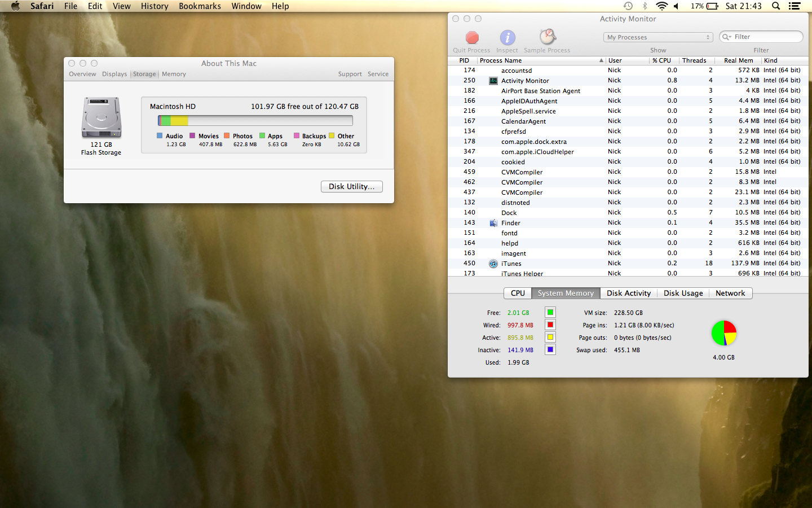812x508 pixels.
Task: Open the File menu
Action: click(71, 6)
